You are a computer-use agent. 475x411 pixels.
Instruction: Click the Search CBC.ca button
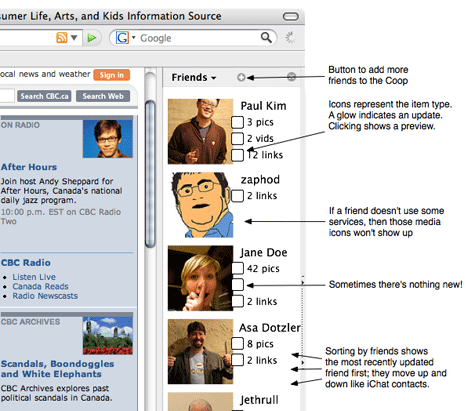tap(44, 96)
